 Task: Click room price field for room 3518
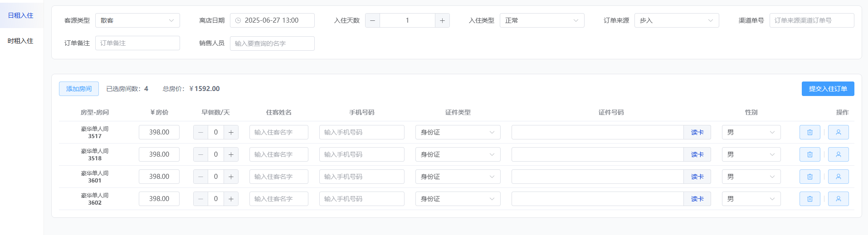click(159, 154)
